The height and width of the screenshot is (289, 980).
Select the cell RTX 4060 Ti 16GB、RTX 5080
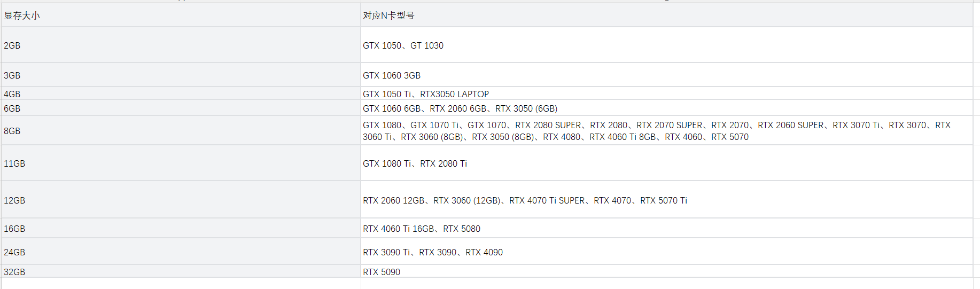pyautogui.click(x=667, y=228)
